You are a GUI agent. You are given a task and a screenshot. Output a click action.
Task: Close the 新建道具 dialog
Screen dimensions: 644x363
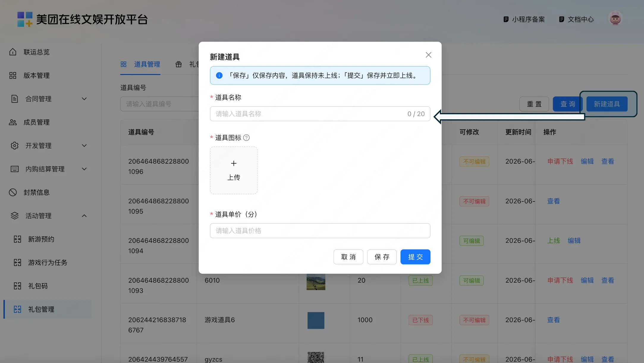[x=428, y=55]
